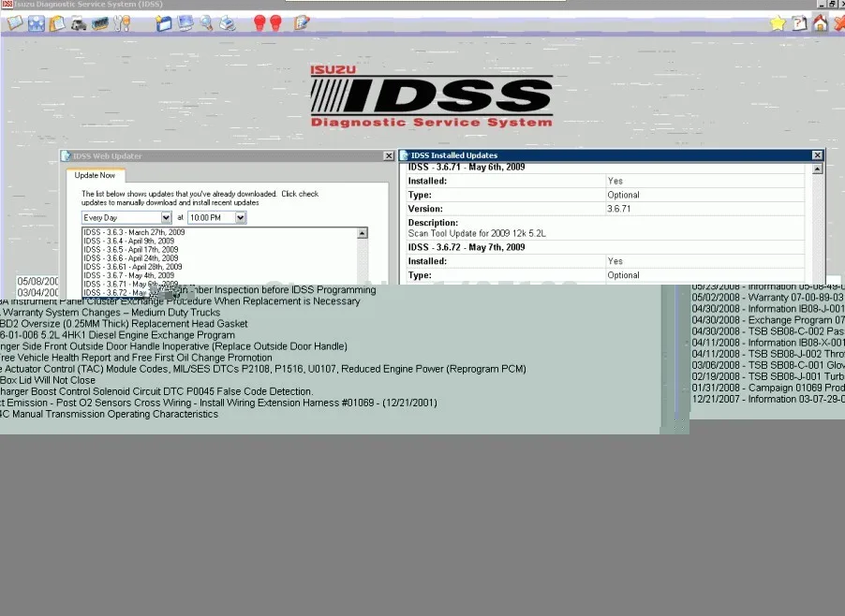Open Box Lid Will Not Close bulletin
The image size is (845, 616).
click(x=48, y=380)
